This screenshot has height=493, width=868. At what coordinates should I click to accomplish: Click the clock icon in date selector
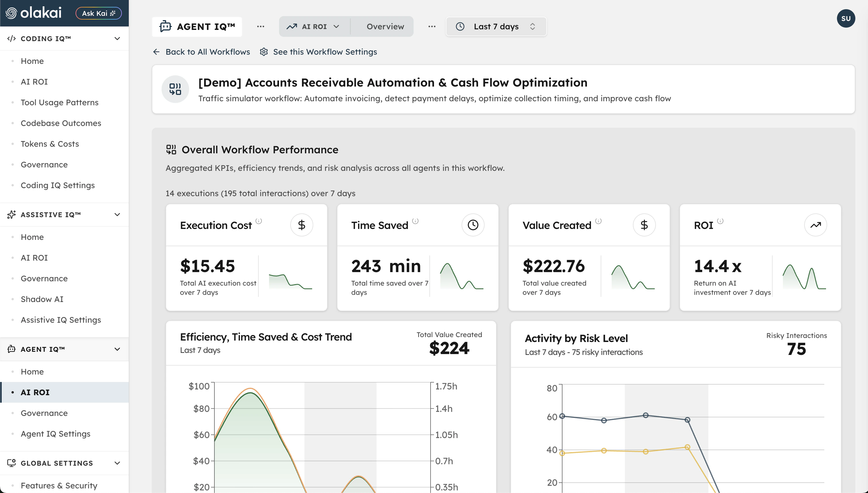tap(460, 26)
